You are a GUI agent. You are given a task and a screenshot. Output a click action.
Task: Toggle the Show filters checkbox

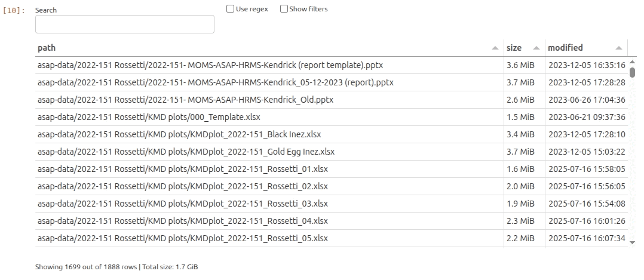(x=284, y=9)
